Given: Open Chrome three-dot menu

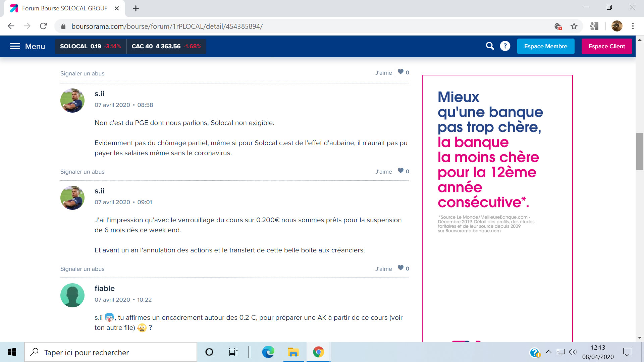Looking at the screenshot, I should click(x=633, y=26).
